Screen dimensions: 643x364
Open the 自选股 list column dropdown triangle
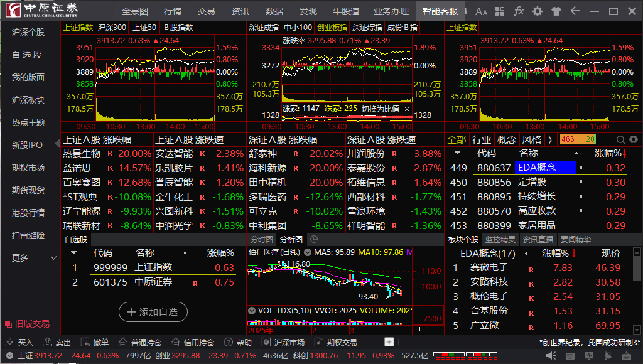[74, 253]
